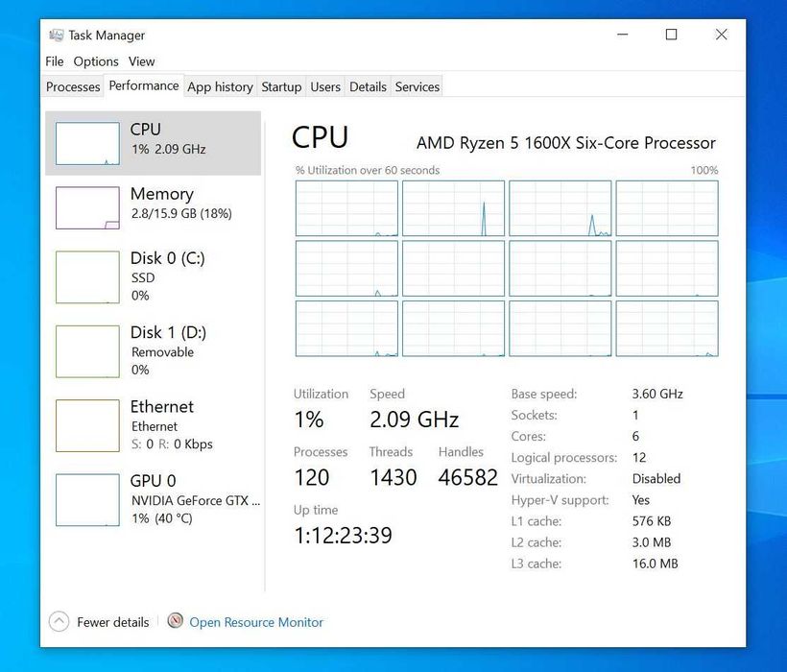The image size is (787, 672).
Task: Switch to the App history tab
Action: (x=220, y=86)
